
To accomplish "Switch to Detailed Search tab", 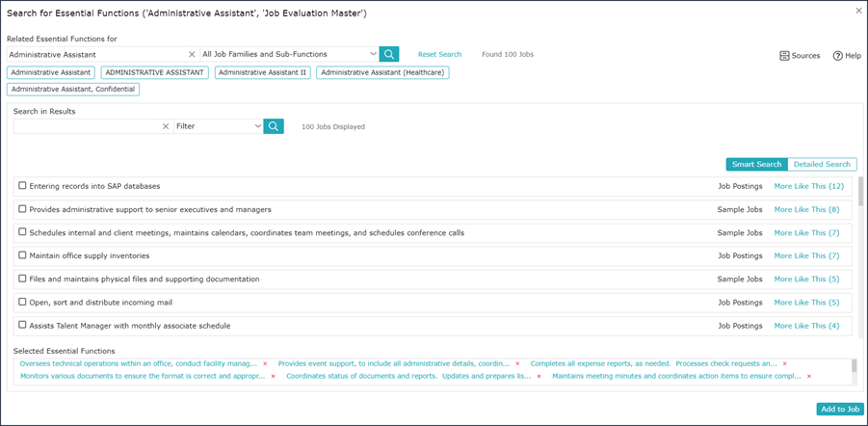I will tap(822, 164).
